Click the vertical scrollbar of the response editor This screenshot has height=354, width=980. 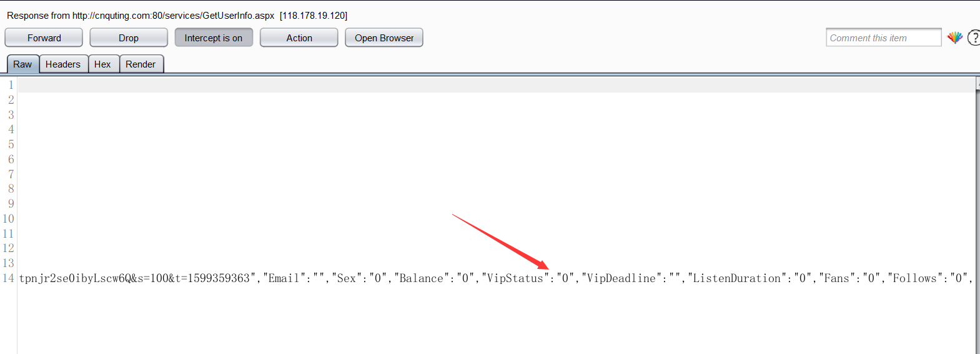click(x=978, y=215)
